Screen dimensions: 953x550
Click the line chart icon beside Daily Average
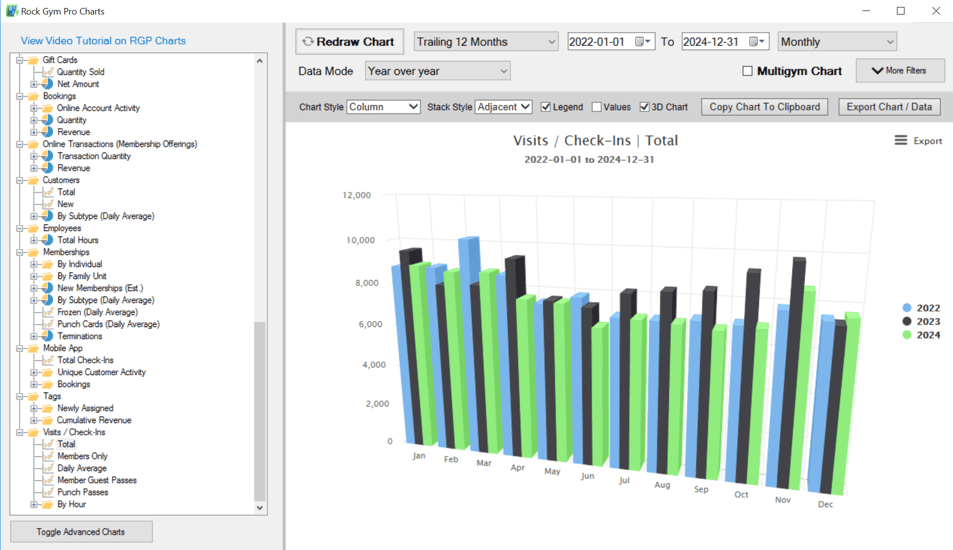(47, 468)
